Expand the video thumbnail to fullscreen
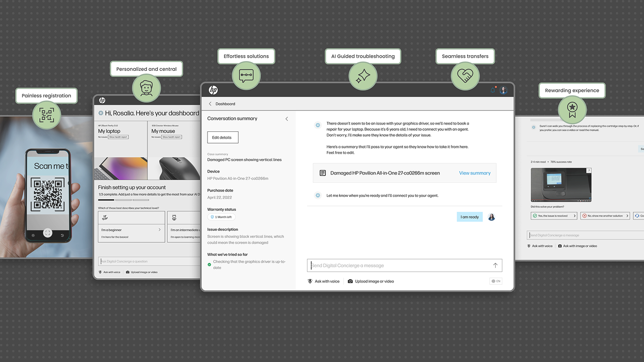Viewport: 644px width, 362px height. click(589, 171)
